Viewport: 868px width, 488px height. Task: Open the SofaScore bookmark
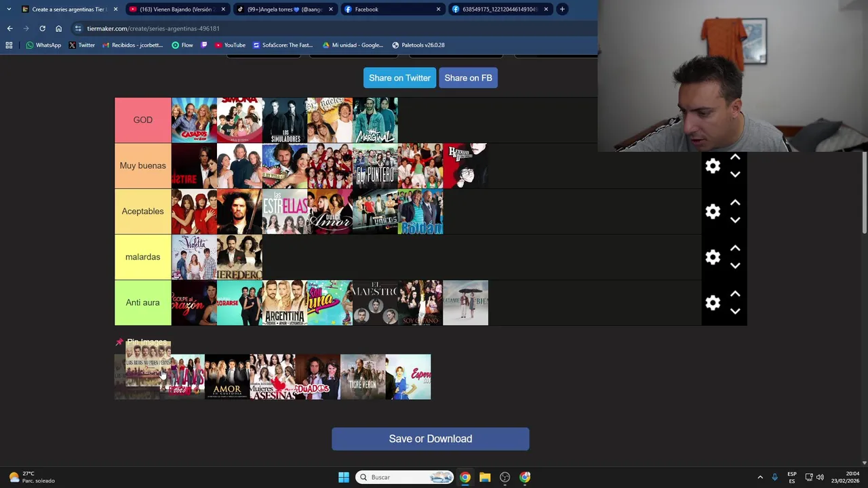tap(283, 45)
